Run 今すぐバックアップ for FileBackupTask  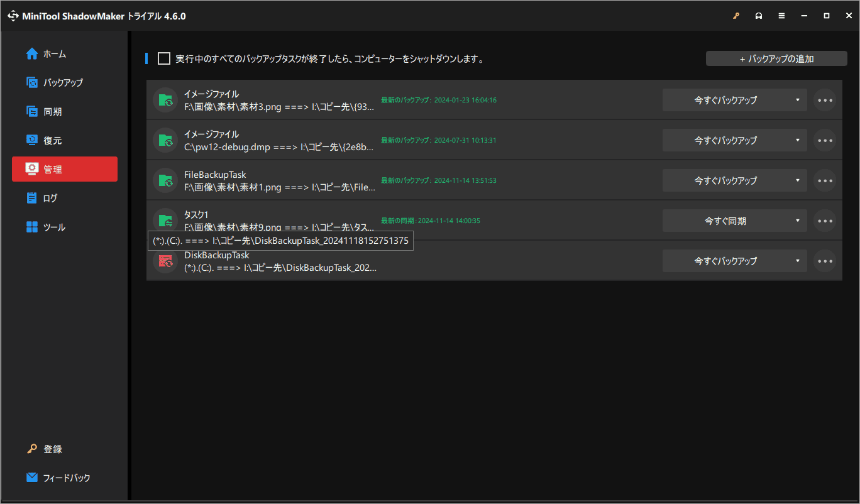725,180
